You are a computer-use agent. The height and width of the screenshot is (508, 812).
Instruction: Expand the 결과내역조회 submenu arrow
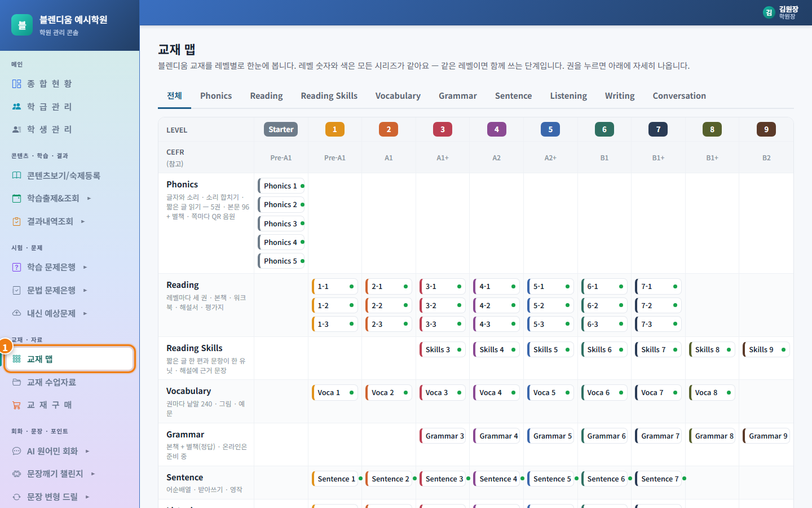pos(83,222)
